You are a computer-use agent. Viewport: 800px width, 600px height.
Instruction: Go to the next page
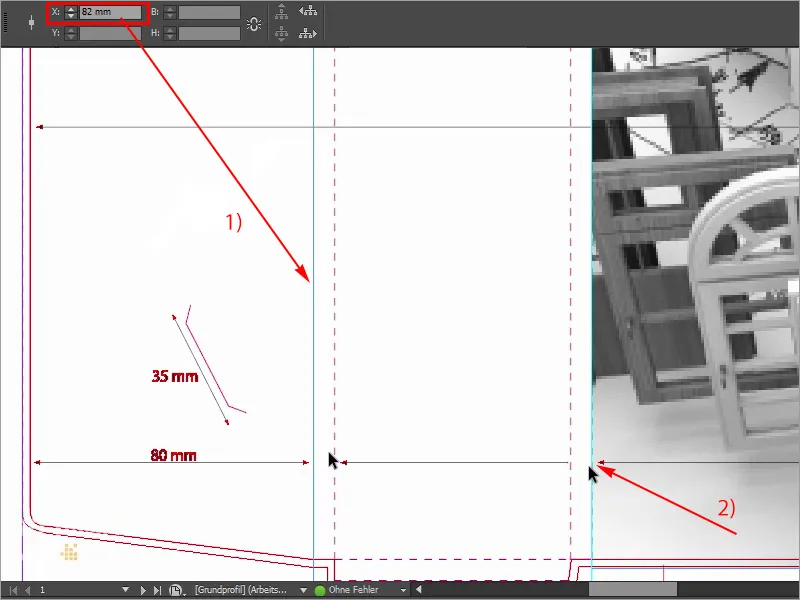click(143, 590)
